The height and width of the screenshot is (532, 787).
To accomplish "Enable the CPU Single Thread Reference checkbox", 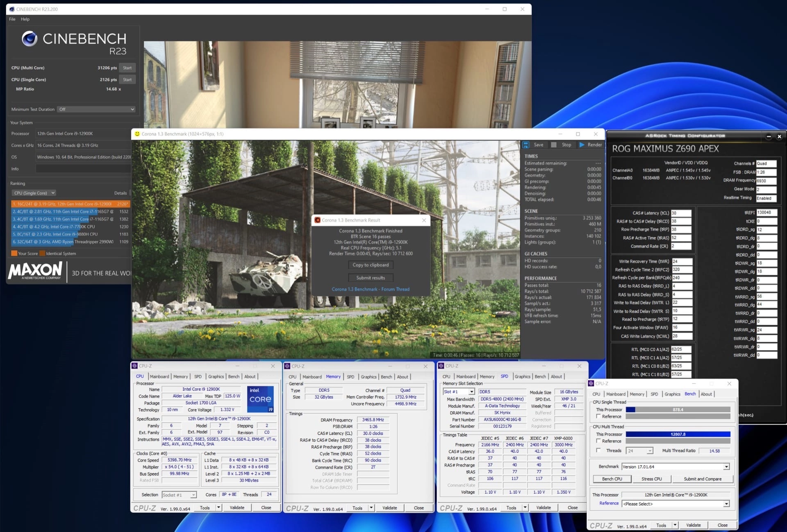I will 598,417.
